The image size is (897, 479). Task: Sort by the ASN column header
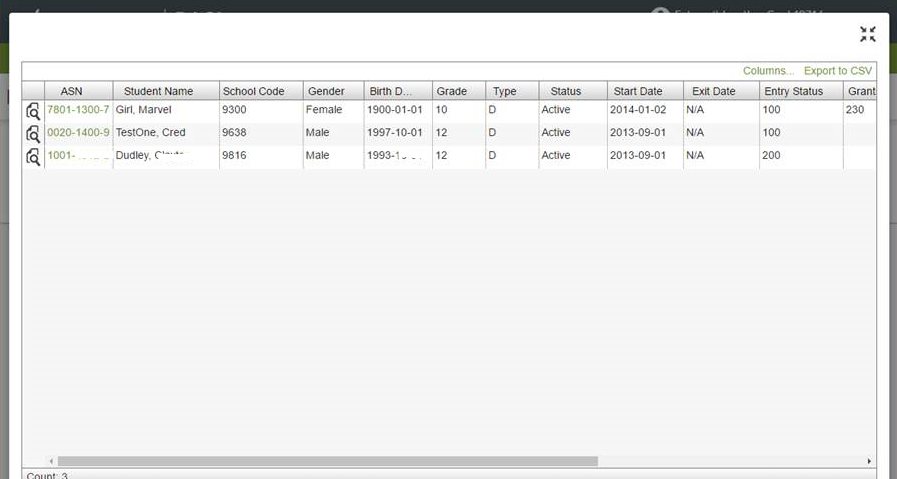(x=71, y=91)
